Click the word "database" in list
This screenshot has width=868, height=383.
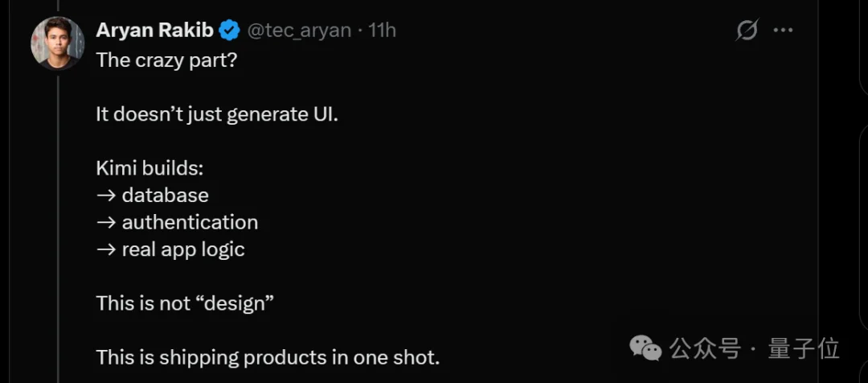tap(165, 196)
